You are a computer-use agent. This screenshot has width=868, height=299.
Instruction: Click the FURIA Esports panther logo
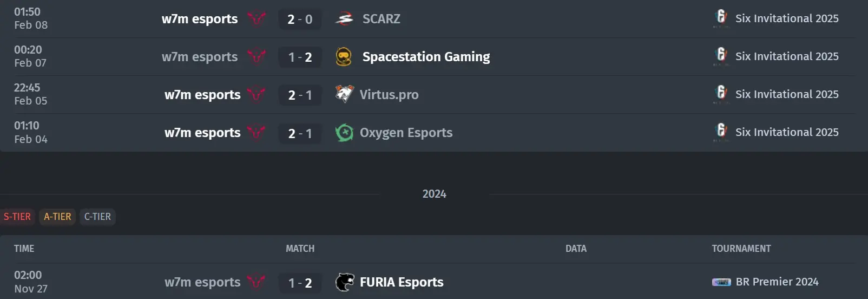click(344, 282)
